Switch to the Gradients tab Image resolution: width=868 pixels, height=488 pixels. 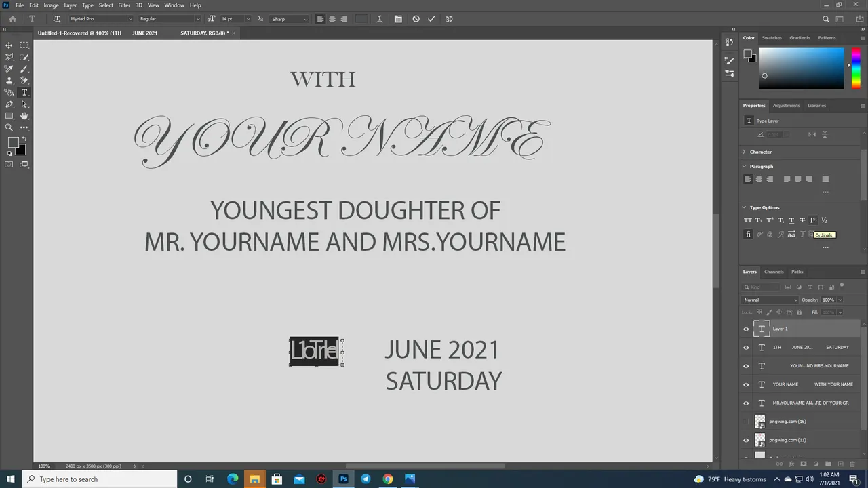pyautogui.click(x=800, y=38)
